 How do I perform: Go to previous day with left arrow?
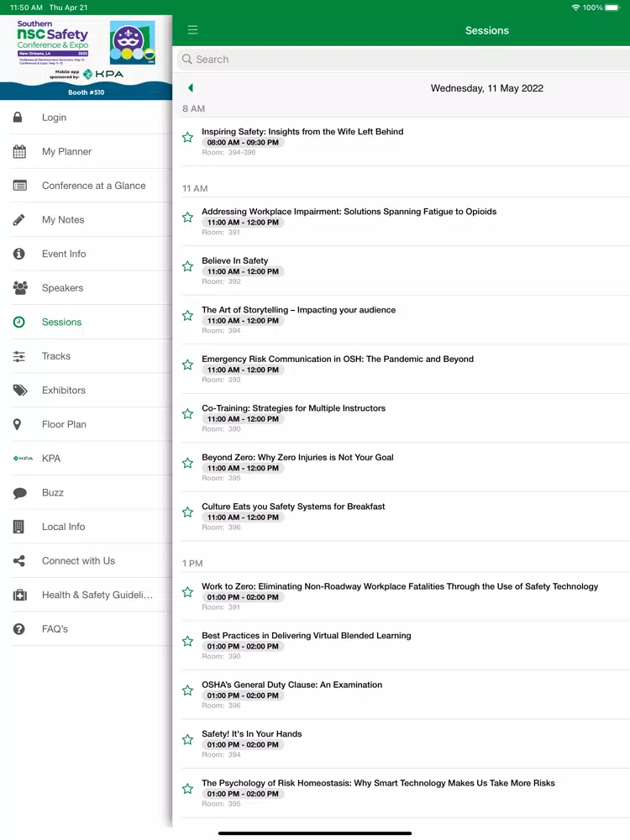(x=190, y=88)
